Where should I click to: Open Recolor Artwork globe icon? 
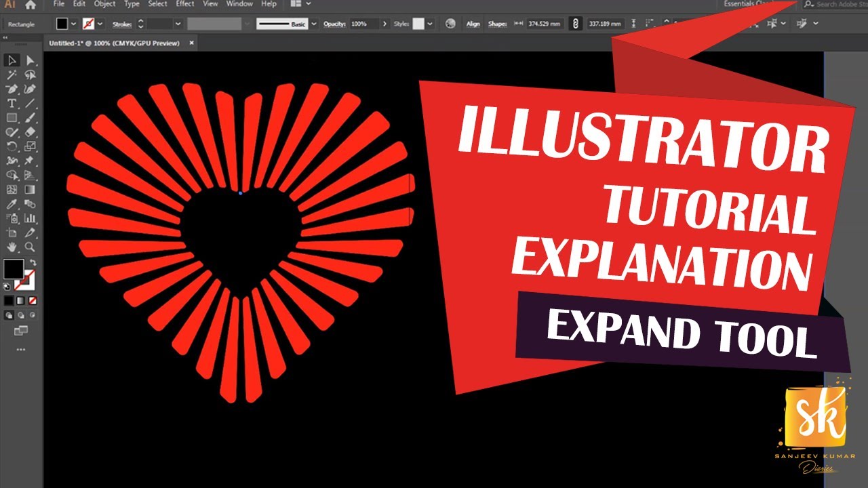[x=450, y=24]
